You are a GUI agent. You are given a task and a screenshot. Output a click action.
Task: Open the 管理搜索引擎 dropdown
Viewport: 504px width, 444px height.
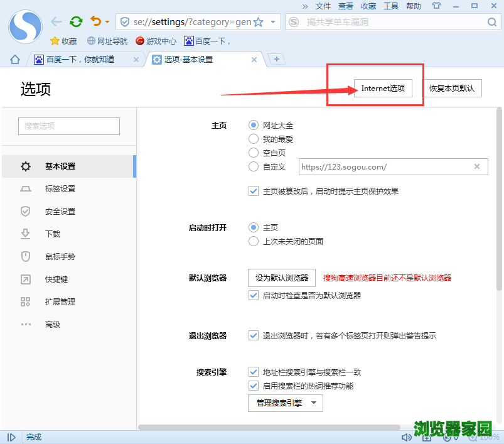(285, 403)
